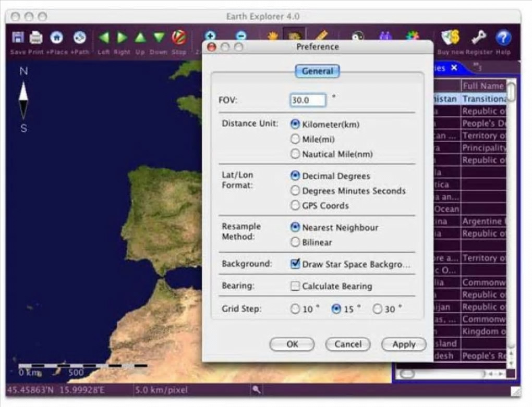
Task: Click the window resize grip corner
Action: 516,391
